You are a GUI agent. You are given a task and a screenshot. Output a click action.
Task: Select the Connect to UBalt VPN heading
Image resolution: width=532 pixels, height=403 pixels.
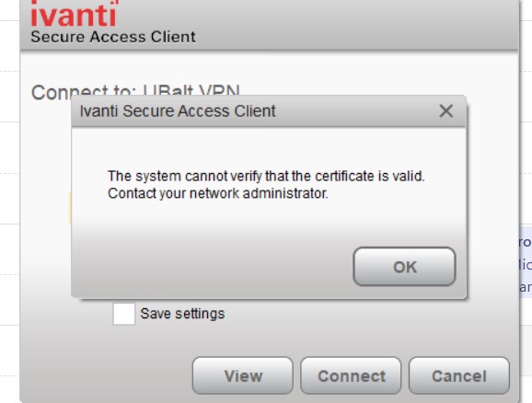135,90
